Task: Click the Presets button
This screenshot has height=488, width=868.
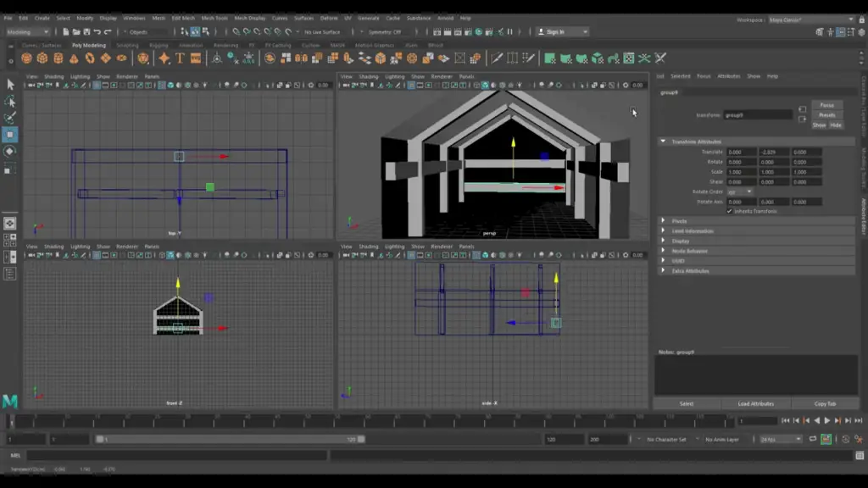Action: point(826,115)
